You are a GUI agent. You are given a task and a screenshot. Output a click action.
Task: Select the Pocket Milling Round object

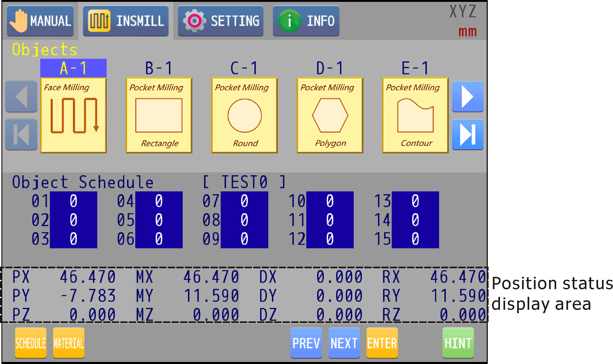click(x=244, y=115)
